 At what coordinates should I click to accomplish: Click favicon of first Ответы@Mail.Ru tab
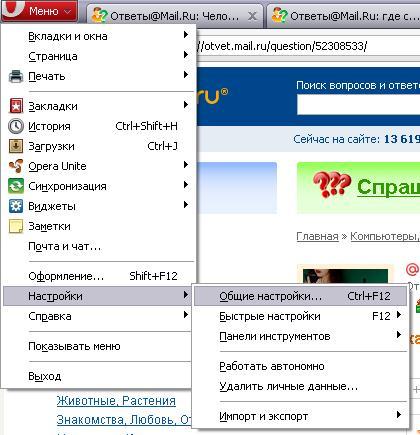tap(100, 15)
